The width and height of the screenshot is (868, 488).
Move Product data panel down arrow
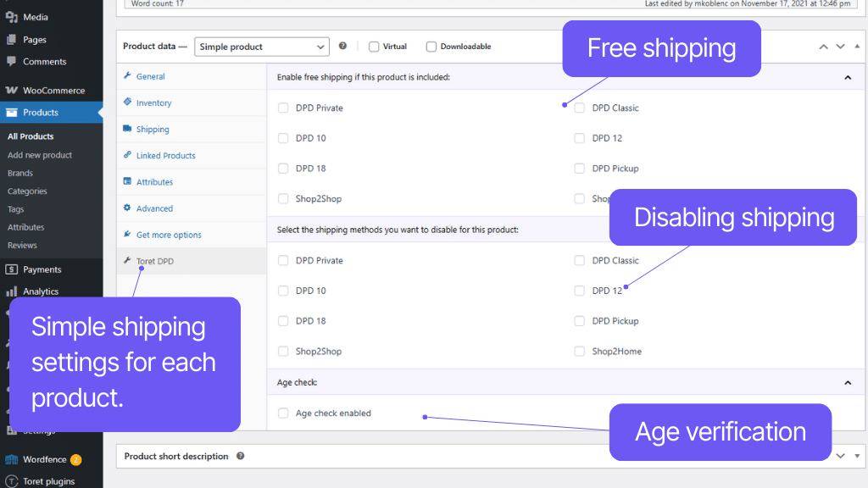(840, 47)
